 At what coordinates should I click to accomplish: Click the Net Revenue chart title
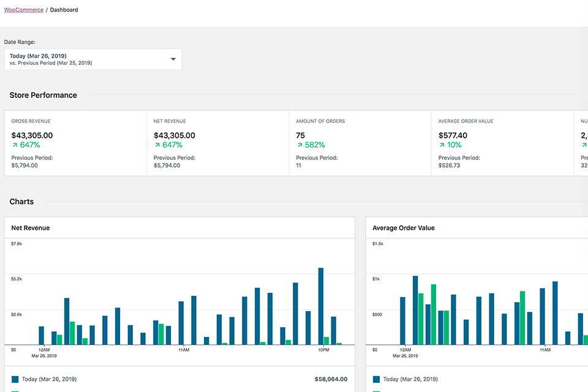pyautogui.click(x=31, y=228)
